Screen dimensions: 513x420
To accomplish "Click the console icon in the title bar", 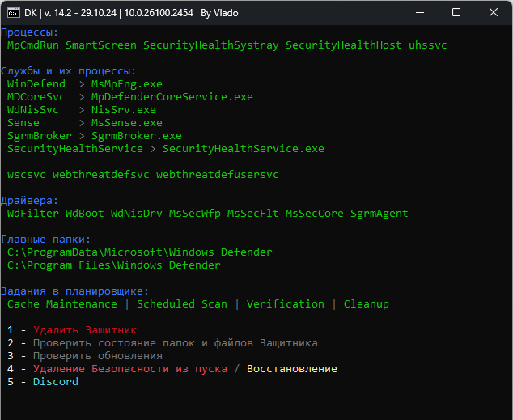I will click(x=14, y=13).
